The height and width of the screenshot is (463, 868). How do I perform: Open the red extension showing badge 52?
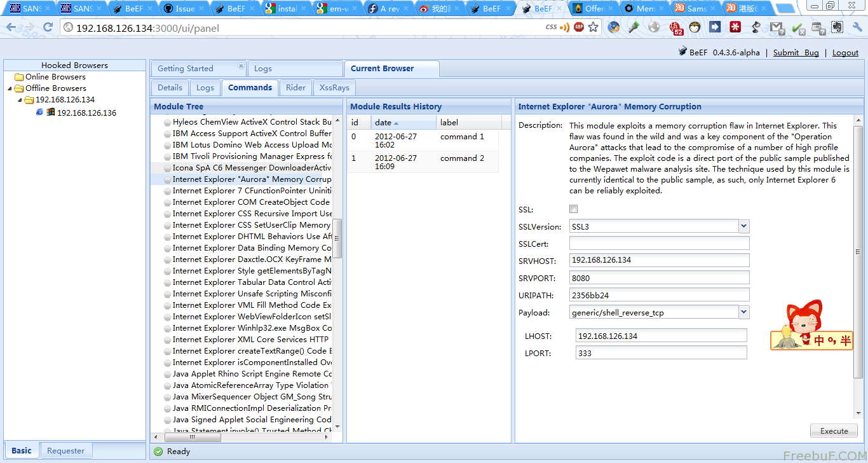675,28
